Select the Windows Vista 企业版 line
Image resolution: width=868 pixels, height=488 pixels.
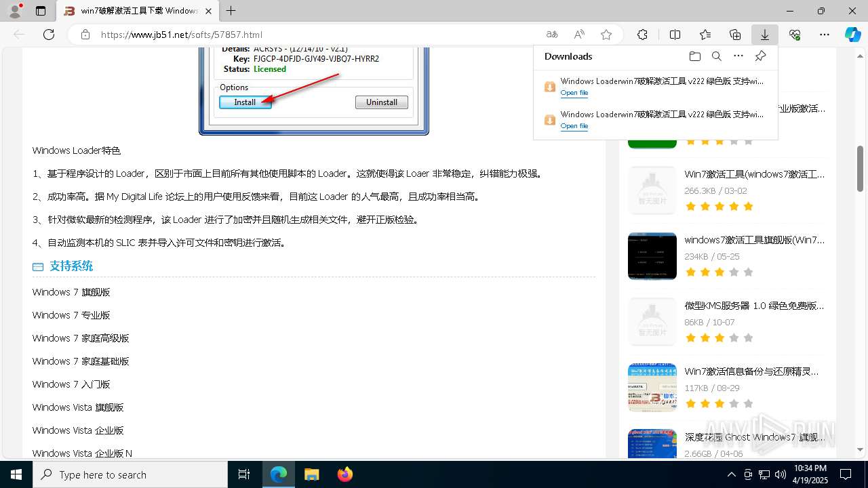click(78, 430)
